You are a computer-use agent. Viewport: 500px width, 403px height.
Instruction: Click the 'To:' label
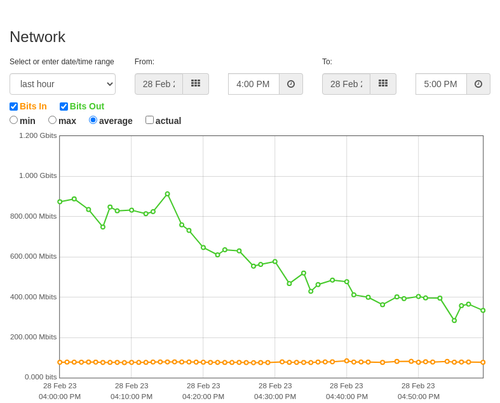[x=327, y=62]
